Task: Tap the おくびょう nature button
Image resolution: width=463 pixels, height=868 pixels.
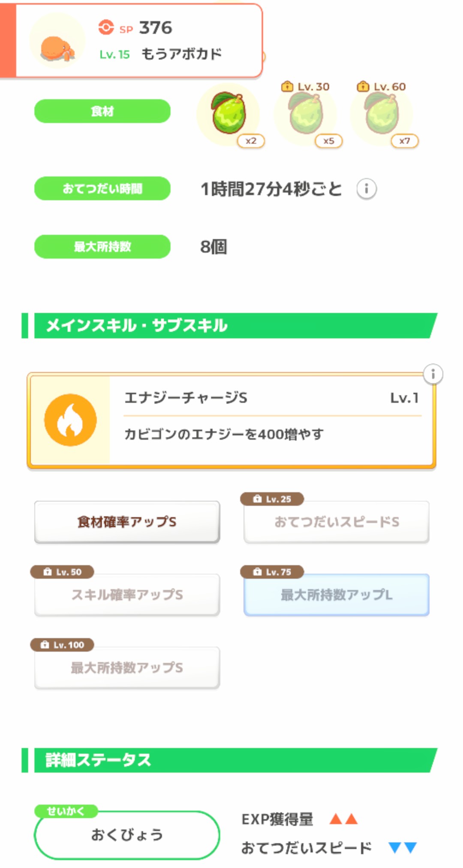Action: (127, 835)
